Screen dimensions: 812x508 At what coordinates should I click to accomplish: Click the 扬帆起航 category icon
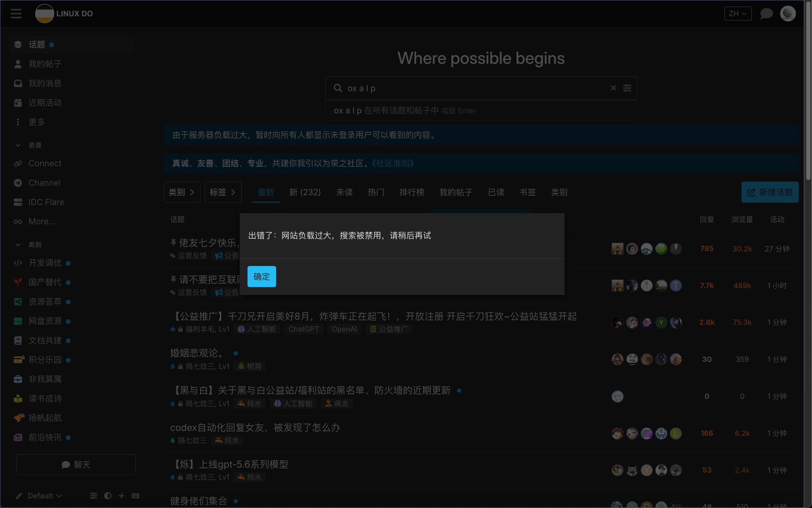(19, 418)
